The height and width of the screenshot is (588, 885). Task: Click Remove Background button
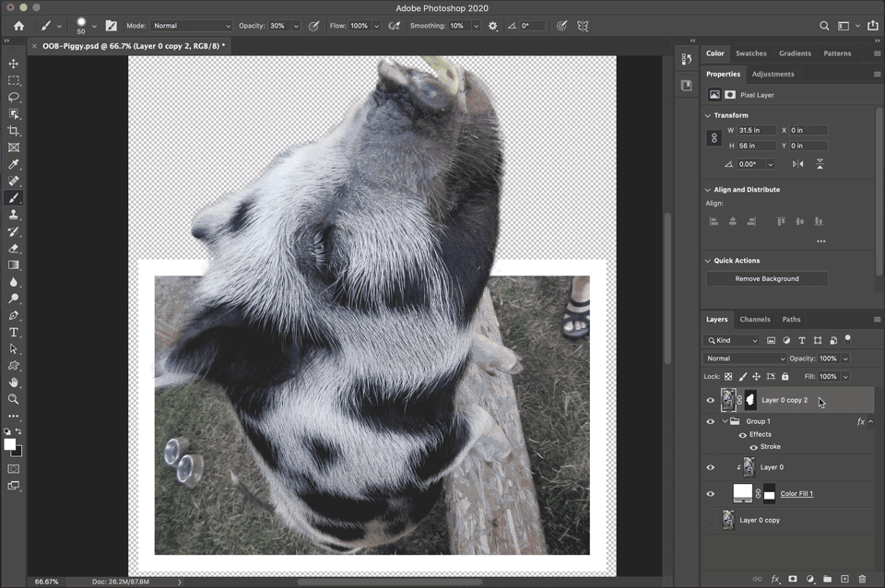point(766,278)
